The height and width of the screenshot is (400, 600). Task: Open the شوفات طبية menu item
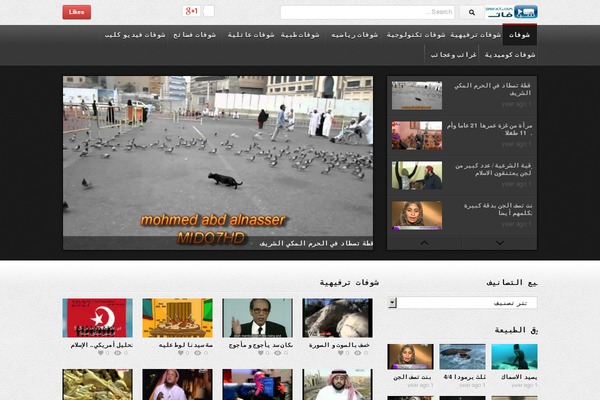[300, 35]
